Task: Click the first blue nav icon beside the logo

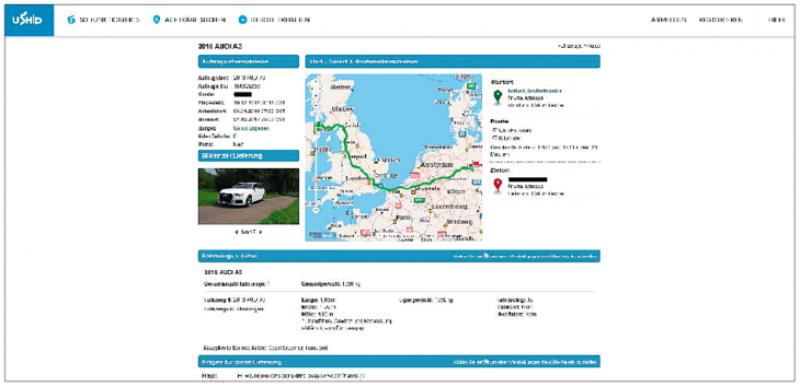Action: 71,20
